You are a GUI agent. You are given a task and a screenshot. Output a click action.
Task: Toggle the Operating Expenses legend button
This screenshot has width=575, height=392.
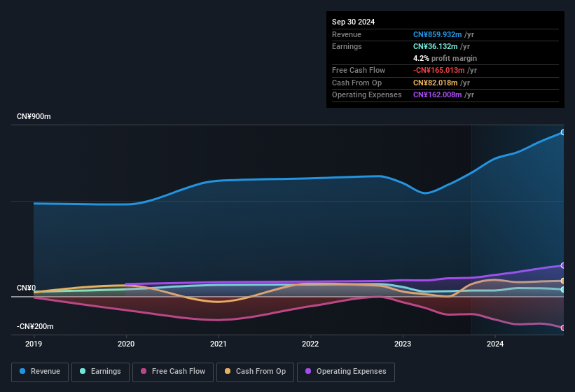point(346,372)
